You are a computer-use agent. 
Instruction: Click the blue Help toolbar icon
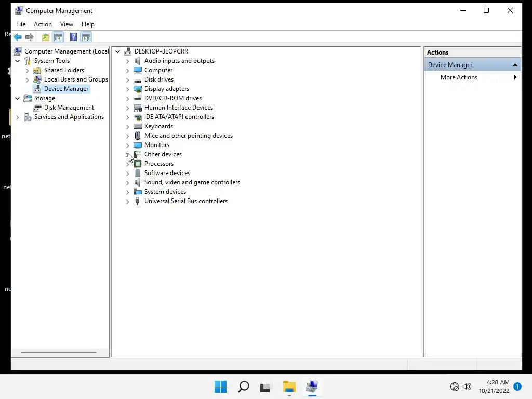point(73,37)
